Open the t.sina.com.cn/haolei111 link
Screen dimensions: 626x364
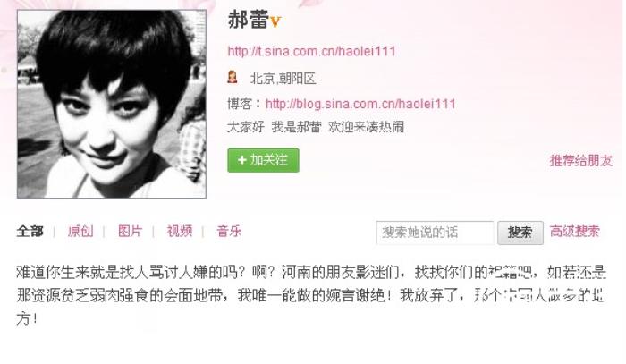(x=311, y=51)
